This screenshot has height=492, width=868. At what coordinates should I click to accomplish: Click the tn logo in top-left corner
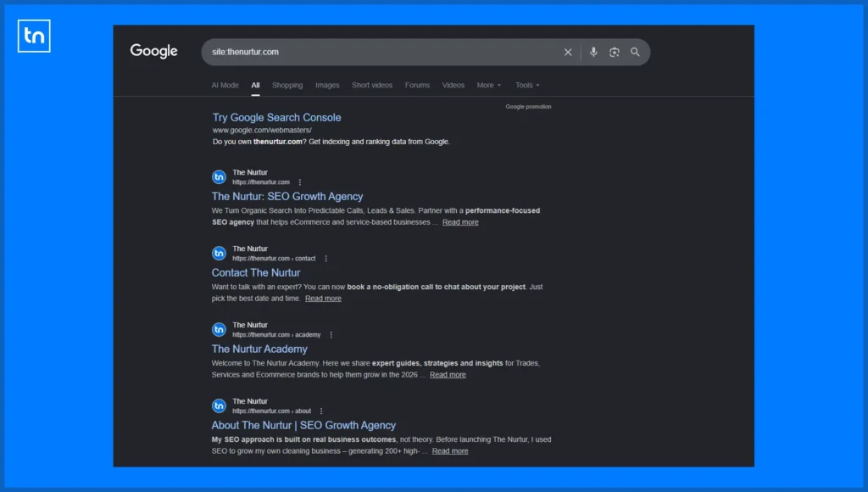[34, 36]
